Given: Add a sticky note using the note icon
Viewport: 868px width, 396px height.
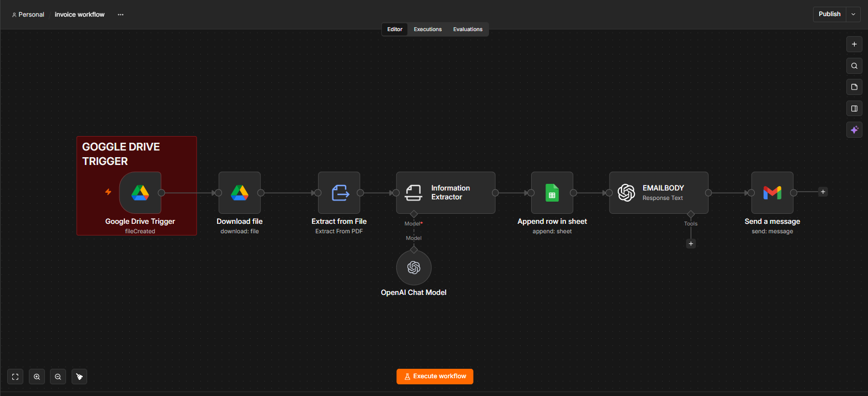Looking at the screenshot, I should [x=854, y=87].
